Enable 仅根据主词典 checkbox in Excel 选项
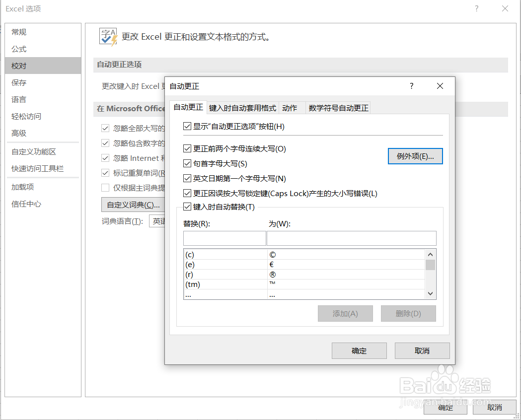 tap(105, 188)
